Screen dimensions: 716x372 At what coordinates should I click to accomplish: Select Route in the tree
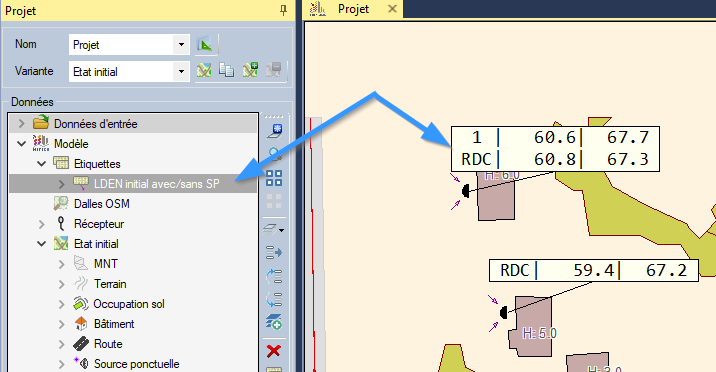pyautogui.click(x=108, y=344)
